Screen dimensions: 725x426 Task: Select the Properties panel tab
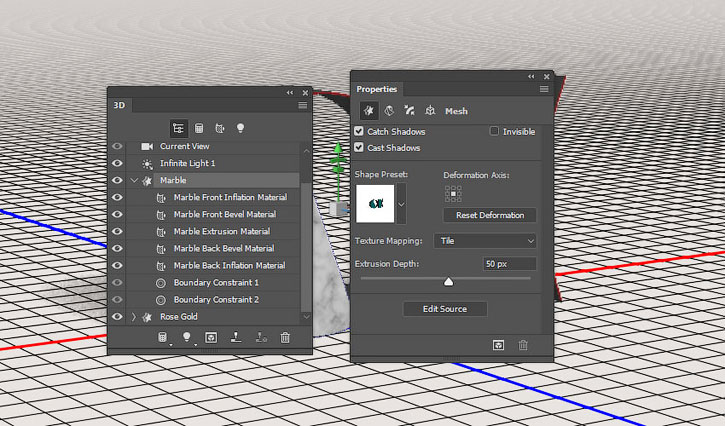coord(376,89)
